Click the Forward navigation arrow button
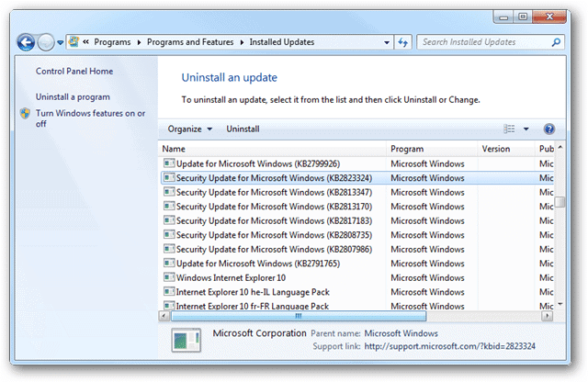 [x=46, y=42]
